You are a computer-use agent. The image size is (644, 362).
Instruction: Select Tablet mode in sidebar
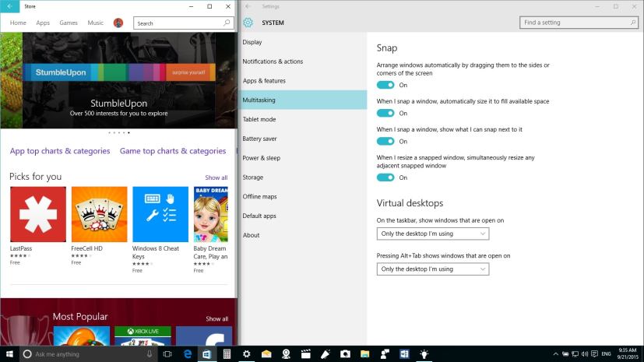304,119
